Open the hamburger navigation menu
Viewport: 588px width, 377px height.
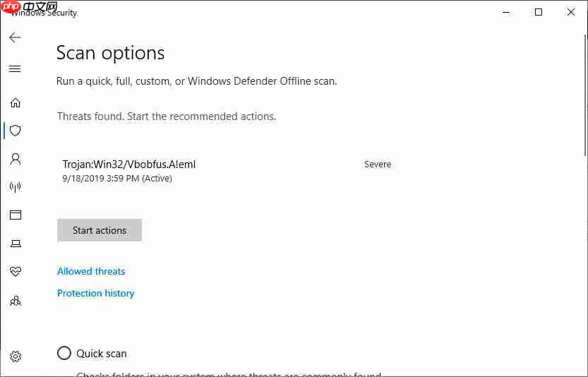[15, 68]
